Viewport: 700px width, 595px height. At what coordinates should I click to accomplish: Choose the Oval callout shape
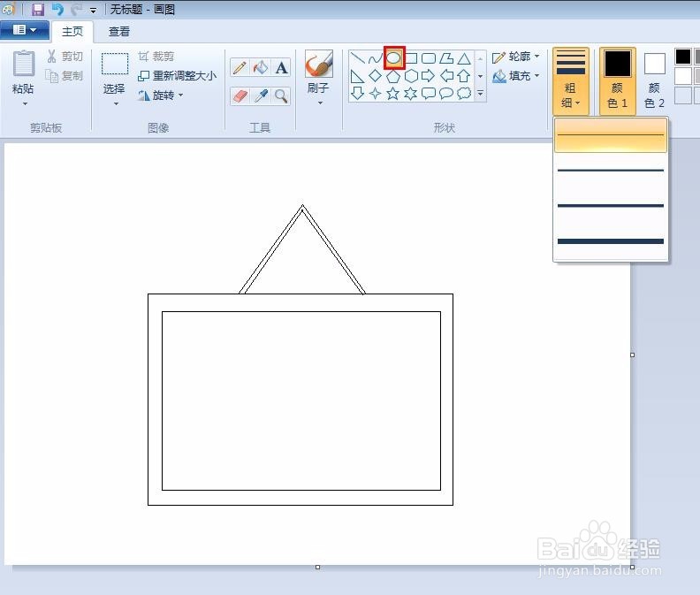tap(446, 94)
